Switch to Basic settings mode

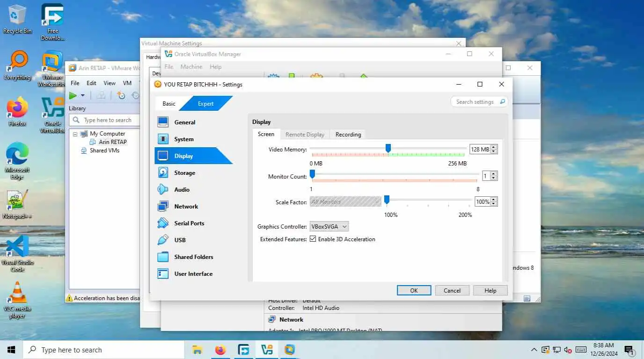click(169, 104)
